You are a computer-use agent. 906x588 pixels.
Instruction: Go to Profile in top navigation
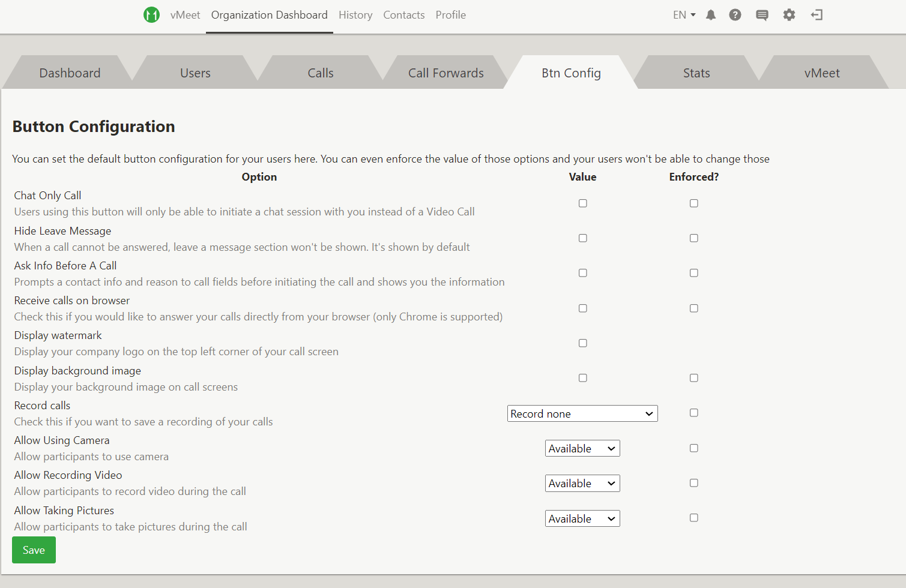tap(451, 15)
